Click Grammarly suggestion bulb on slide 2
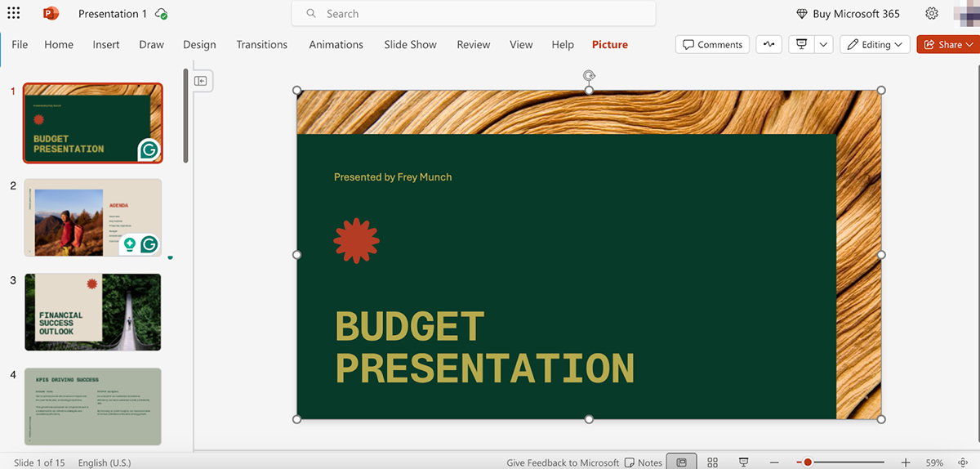 point(129,244)
